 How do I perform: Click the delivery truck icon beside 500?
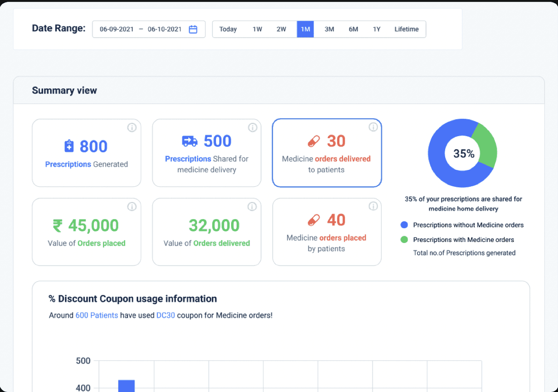190,141
